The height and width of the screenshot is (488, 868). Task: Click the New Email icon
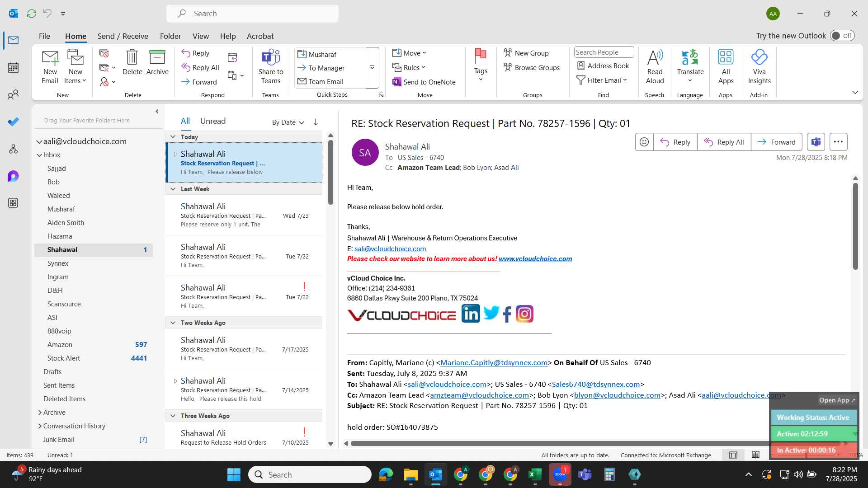click(x=50, y=67)
